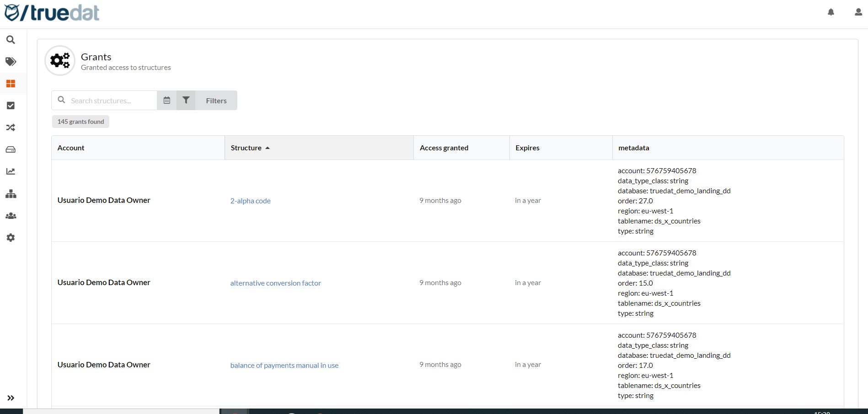Click the hierarchy sitemap icon in sidebar
This screenshot has width=868, height=414.
coord(11,194)
